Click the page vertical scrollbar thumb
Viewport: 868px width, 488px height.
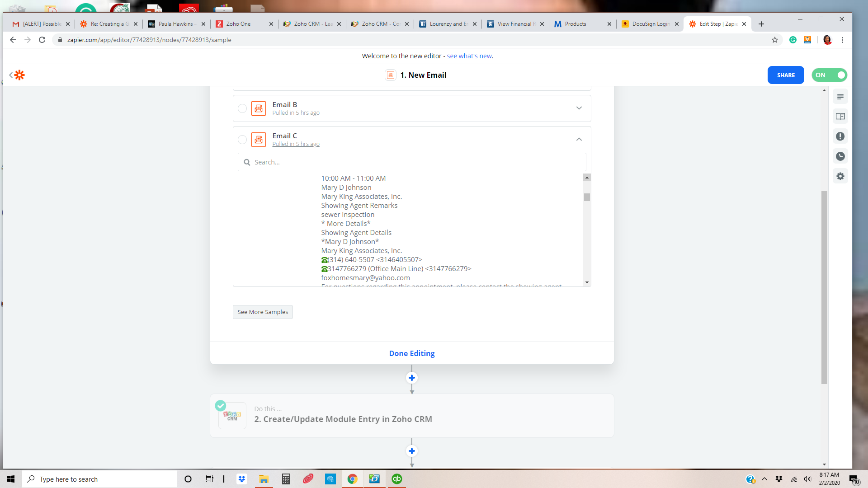(824, 287)
